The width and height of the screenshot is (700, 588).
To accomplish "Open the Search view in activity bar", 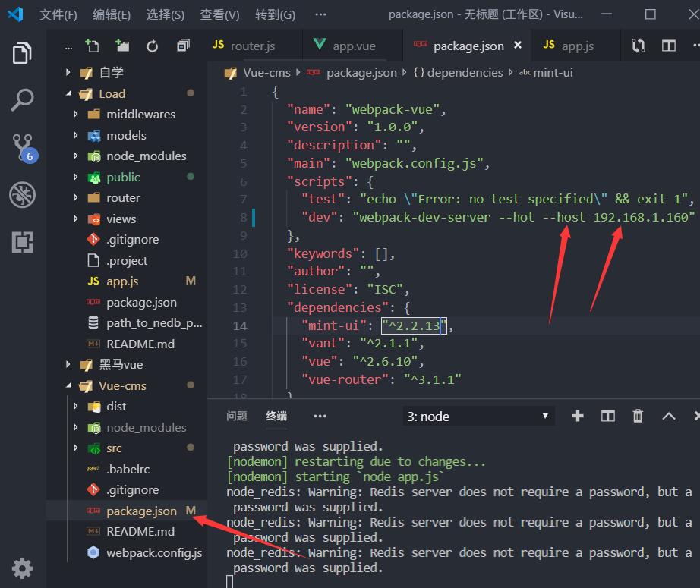I will (x=22, y=100).
